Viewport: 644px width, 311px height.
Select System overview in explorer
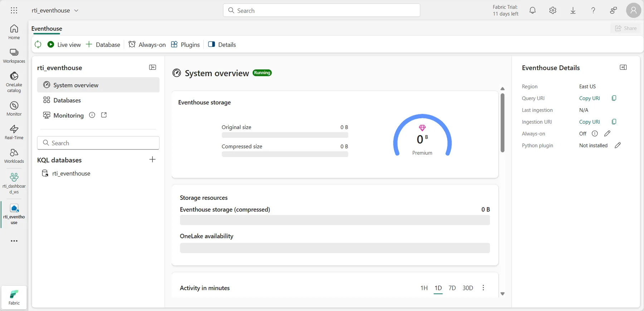pyautogui.click(x=98, y=85)
